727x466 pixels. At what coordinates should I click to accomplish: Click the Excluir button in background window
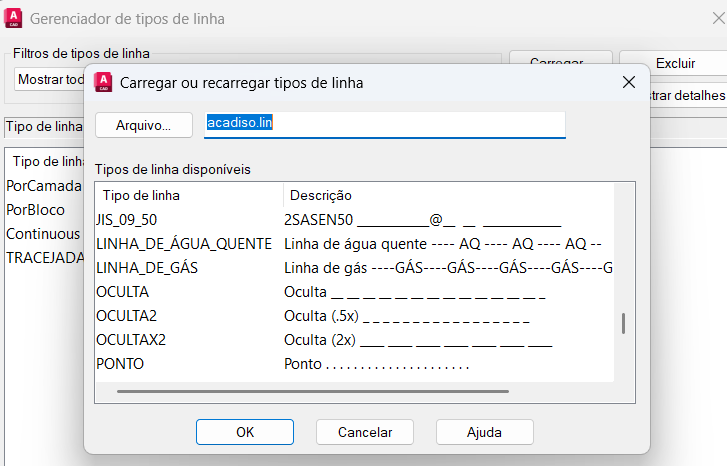click(675, 63)
